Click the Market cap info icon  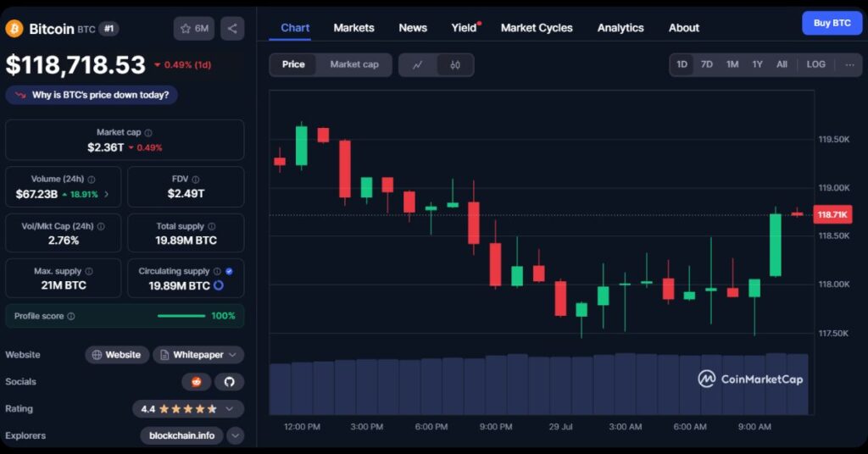pos(148,133)
